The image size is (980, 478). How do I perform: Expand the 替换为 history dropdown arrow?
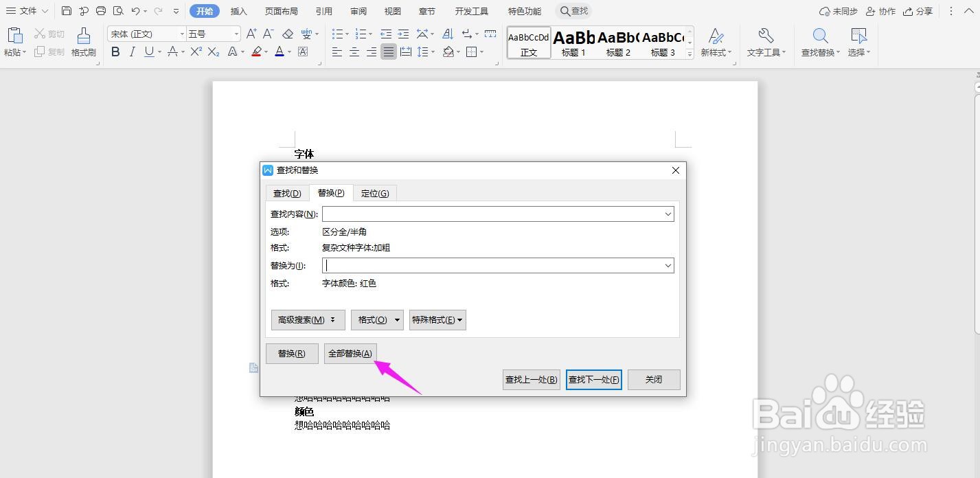668,265
